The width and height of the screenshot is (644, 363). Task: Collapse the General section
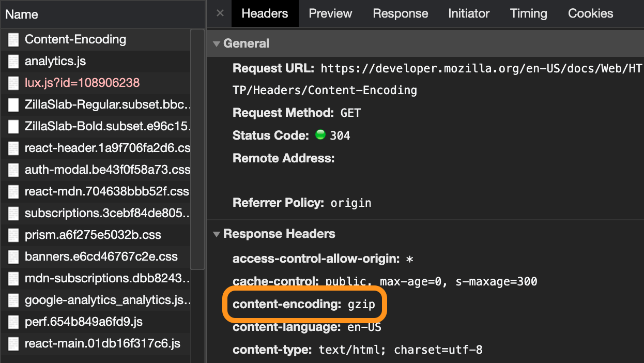tap(216, 43)
